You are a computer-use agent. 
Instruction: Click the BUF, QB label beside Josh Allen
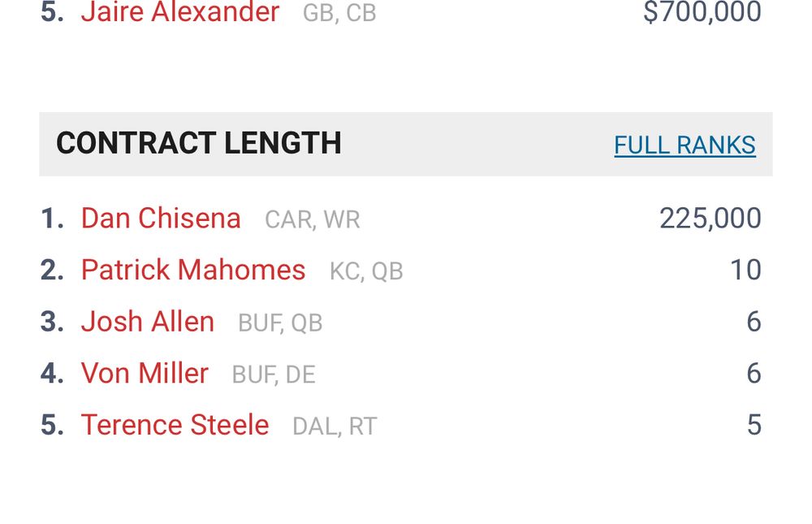[x=280, y=323]
